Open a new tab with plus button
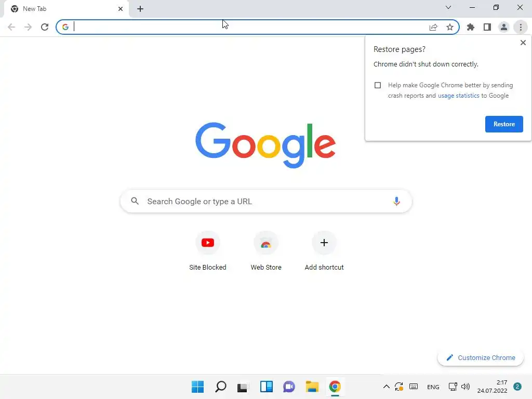Screen dimensions: 532x399 140,9
